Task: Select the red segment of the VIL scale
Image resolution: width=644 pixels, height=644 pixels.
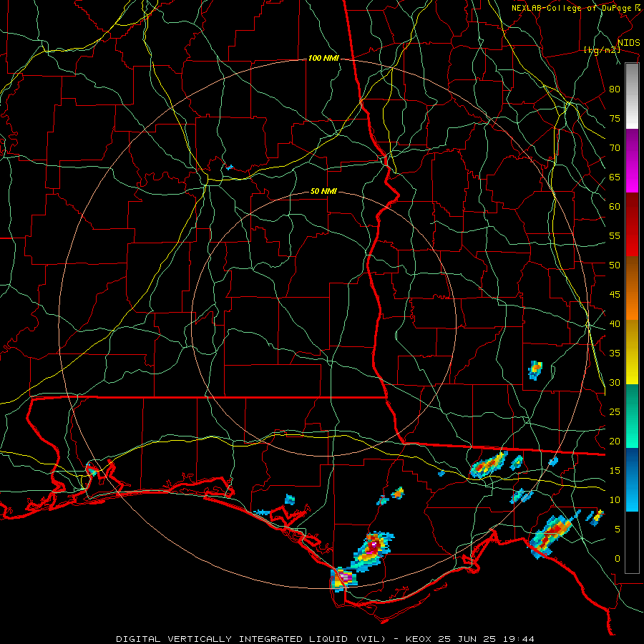Action: tap(632, 225)
